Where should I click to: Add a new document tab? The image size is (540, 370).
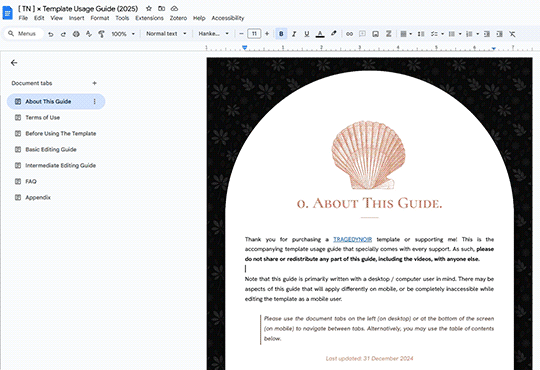tap(94, 83)
